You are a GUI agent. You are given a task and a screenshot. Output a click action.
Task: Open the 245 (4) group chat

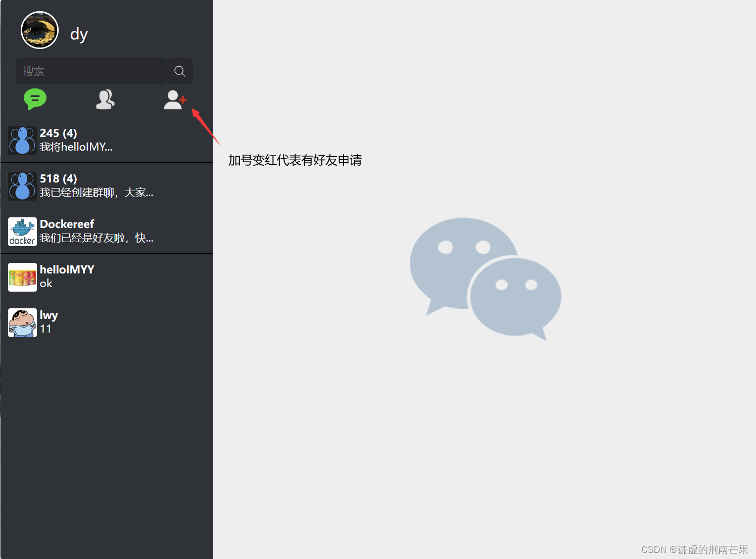pyautogui.click(x=107, y=140)
